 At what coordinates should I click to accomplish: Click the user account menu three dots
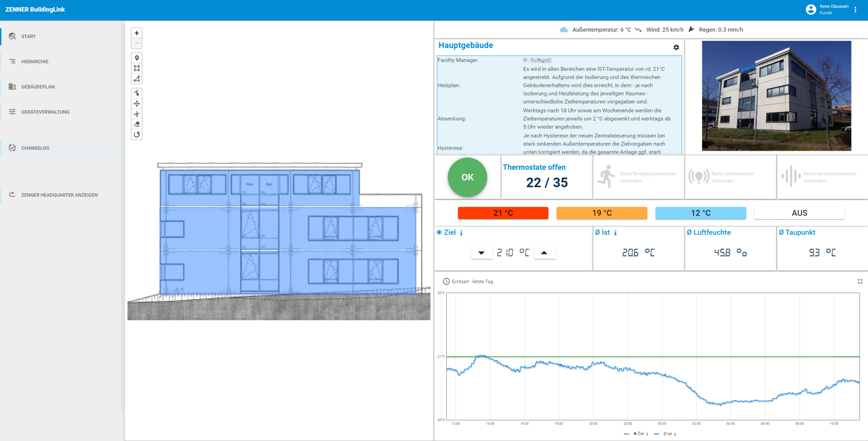(856, 9)
